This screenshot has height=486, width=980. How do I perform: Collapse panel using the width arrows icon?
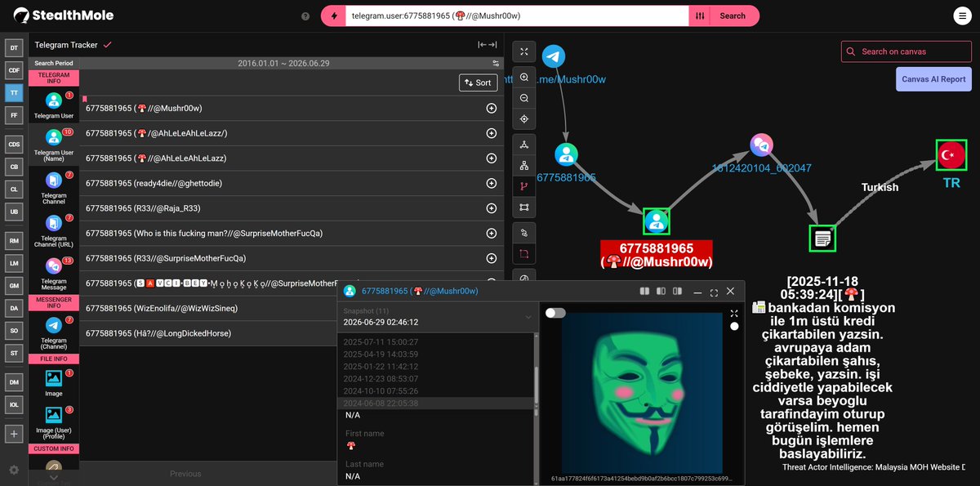coord(488,45)
